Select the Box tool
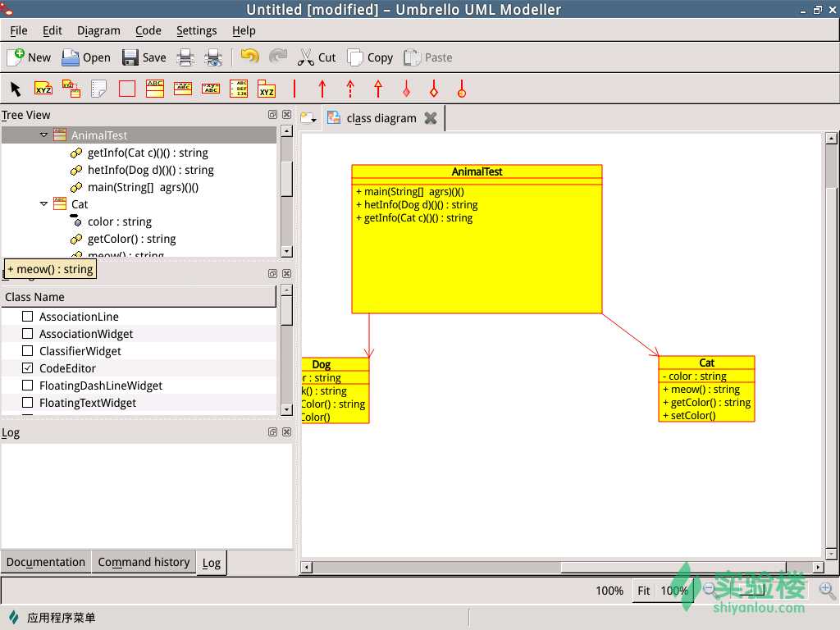The width and height of the screenshot is (840, 630). click(x=127, y=89)
